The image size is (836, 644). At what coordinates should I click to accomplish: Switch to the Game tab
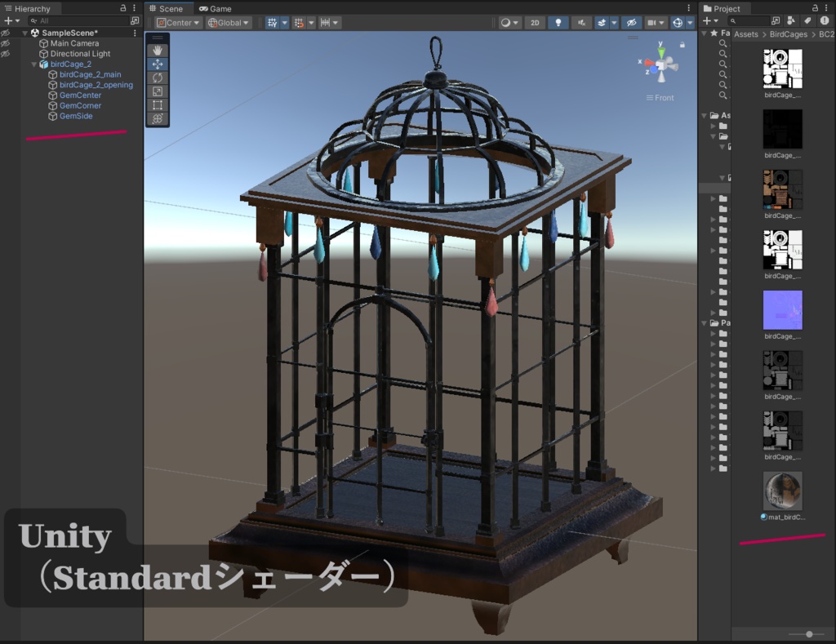[x=216, y=8]
